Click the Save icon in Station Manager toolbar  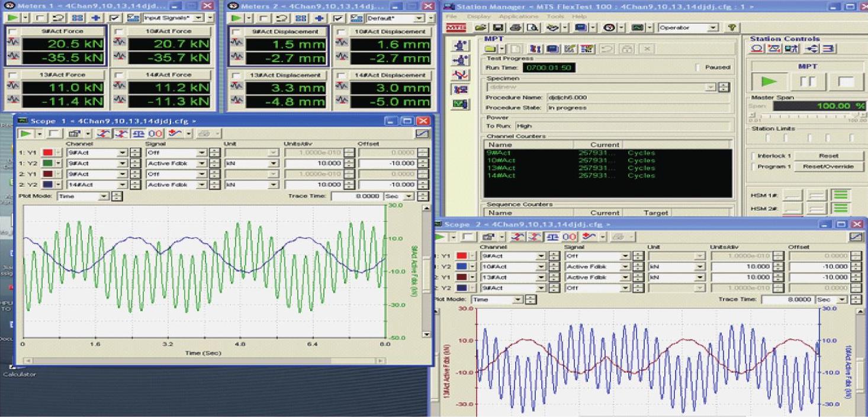coord(497,28)
